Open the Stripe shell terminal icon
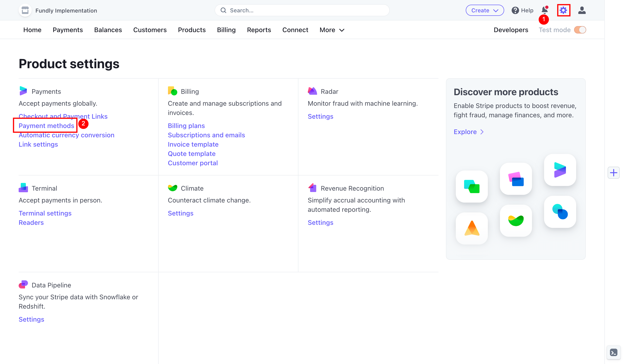623x364 pixels. tap(614, 352)
